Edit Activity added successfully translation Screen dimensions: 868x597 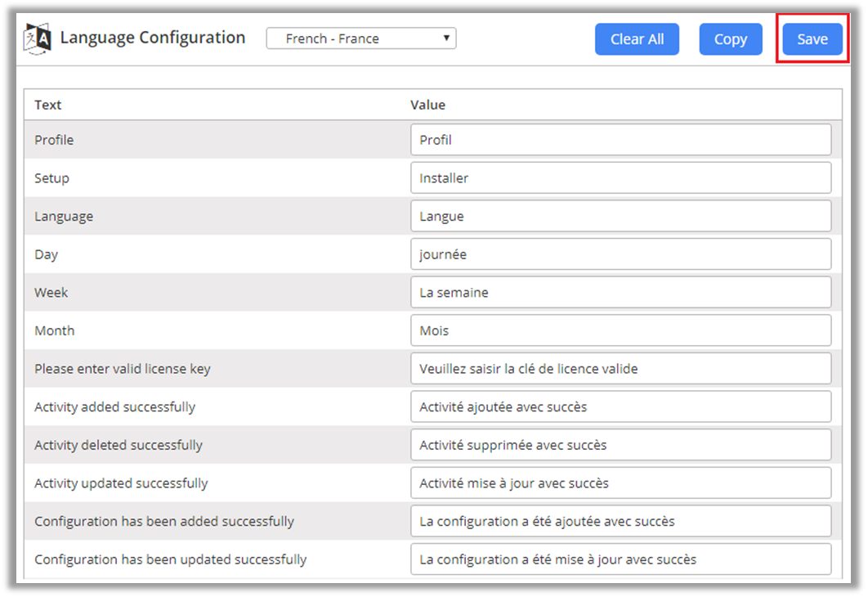[x=620, y=407]
